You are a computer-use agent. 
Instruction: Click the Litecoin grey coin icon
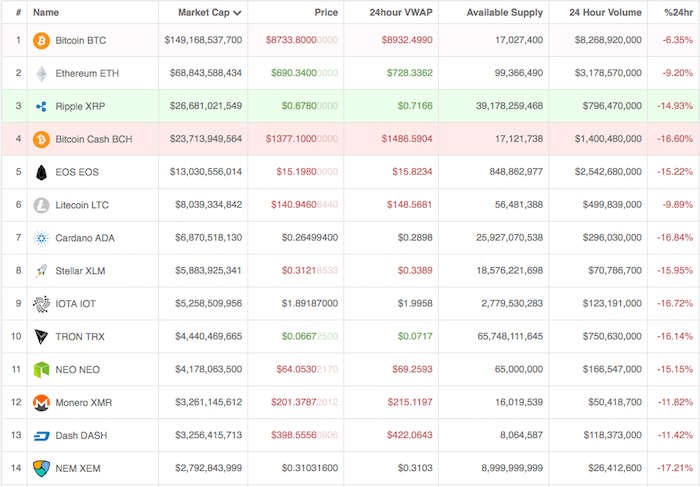(41, 205)
